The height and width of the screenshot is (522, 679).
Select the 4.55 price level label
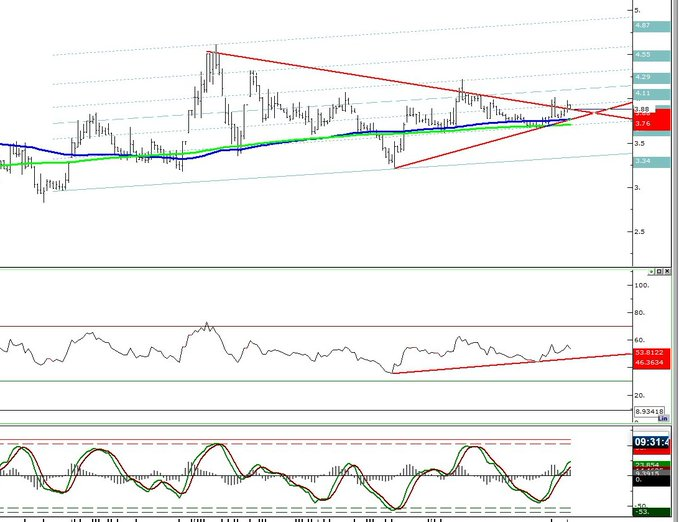click(x=651, y=55)
